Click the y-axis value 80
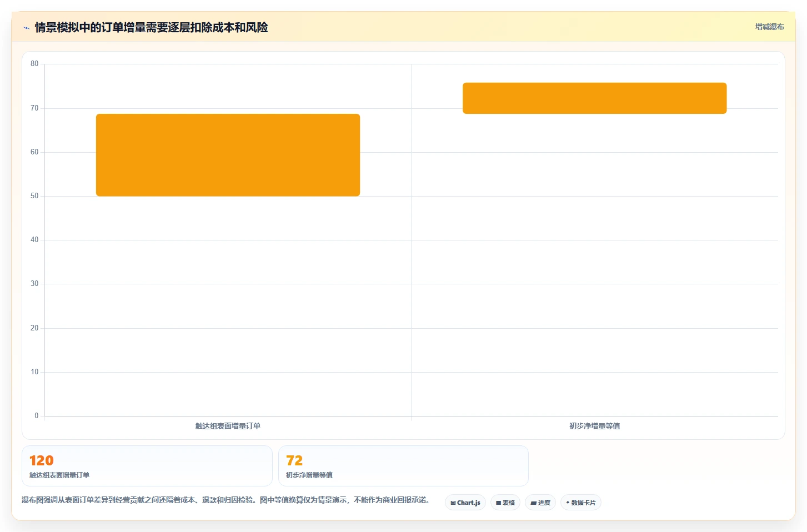807x532 pixels. pyautogui.click(x=34, y=64)
